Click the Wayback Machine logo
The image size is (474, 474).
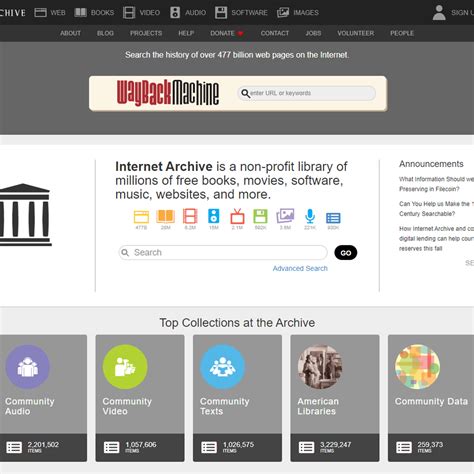pos(168,93)
